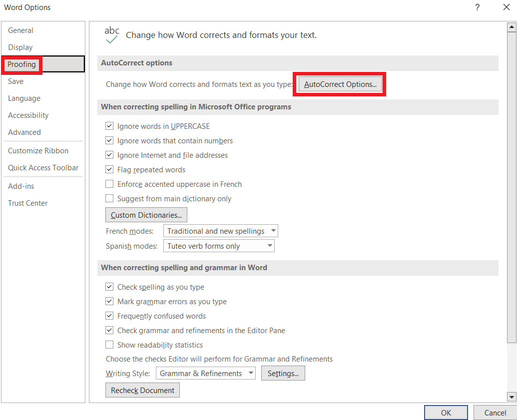This screenshot has width=517, height=420.
Task: Expand the Spanish modes dropdown
Action: (219, 246)
